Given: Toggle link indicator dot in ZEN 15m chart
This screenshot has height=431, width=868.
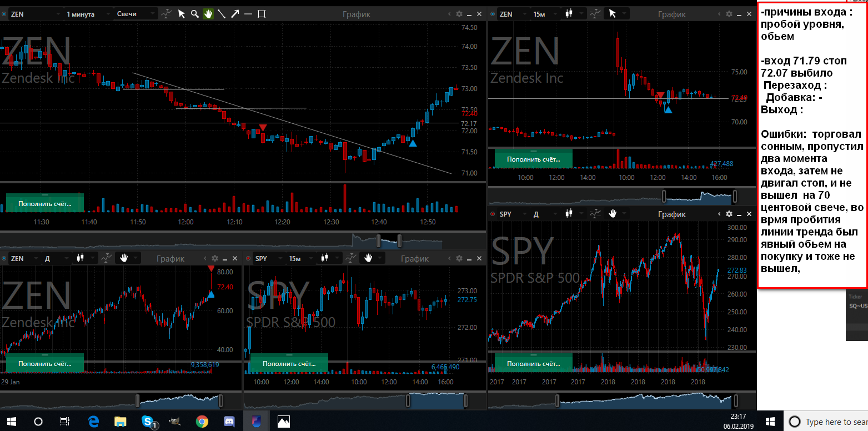Looking at the screenshot, I should coord(492,14).
